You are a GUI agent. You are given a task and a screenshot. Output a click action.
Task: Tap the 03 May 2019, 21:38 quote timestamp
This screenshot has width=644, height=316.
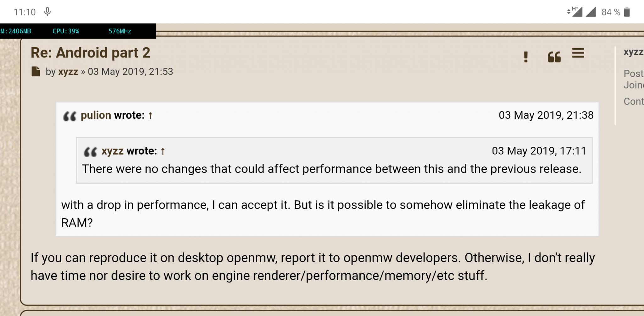point(546,115)
